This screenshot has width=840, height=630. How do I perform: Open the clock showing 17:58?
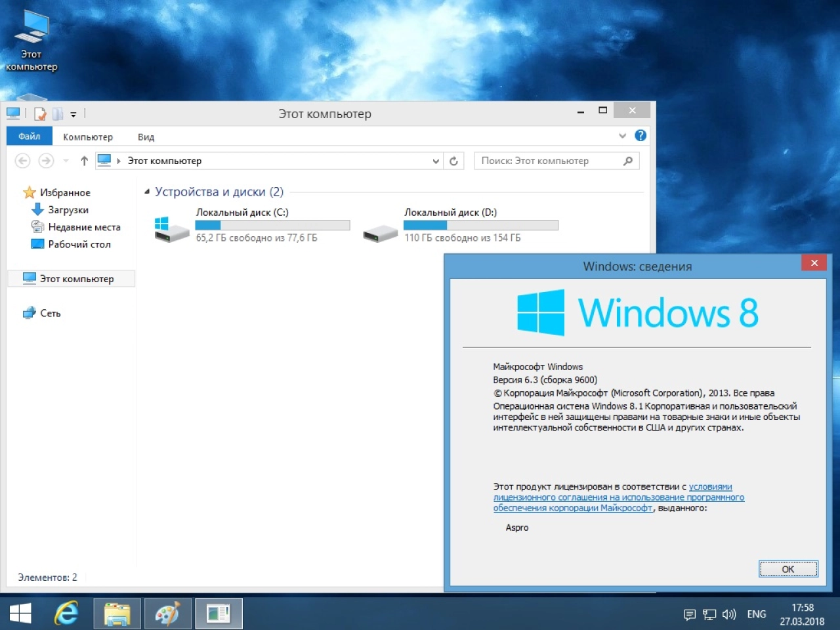[802, 614]
